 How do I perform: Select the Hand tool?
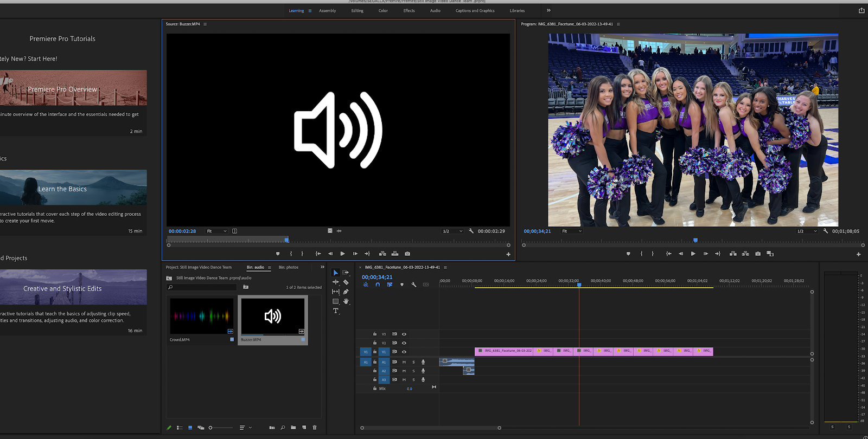point(346,301)
